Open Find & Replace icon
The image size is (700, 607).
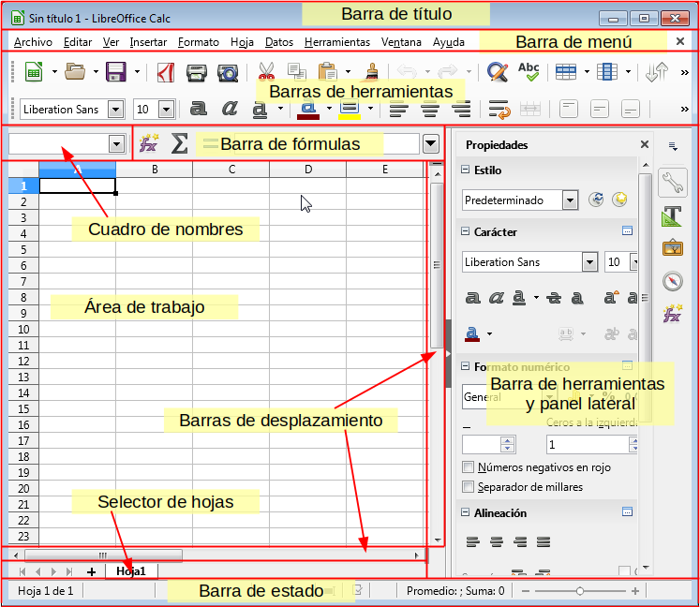[498, 71]
